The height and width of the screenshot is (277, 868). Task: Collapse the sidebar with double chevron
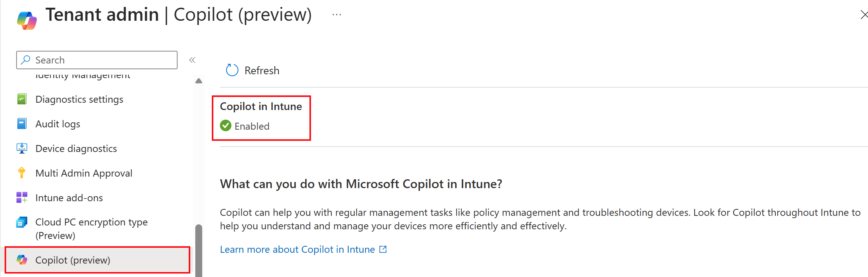(x=192, y=60)
